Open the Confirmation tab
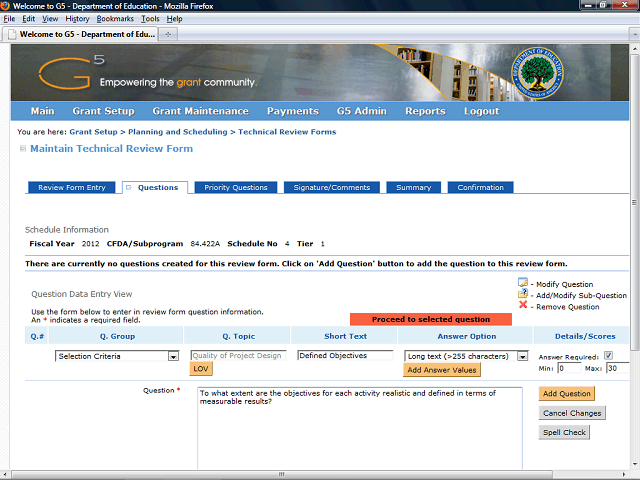640x480 pixels. coord(480,187)
